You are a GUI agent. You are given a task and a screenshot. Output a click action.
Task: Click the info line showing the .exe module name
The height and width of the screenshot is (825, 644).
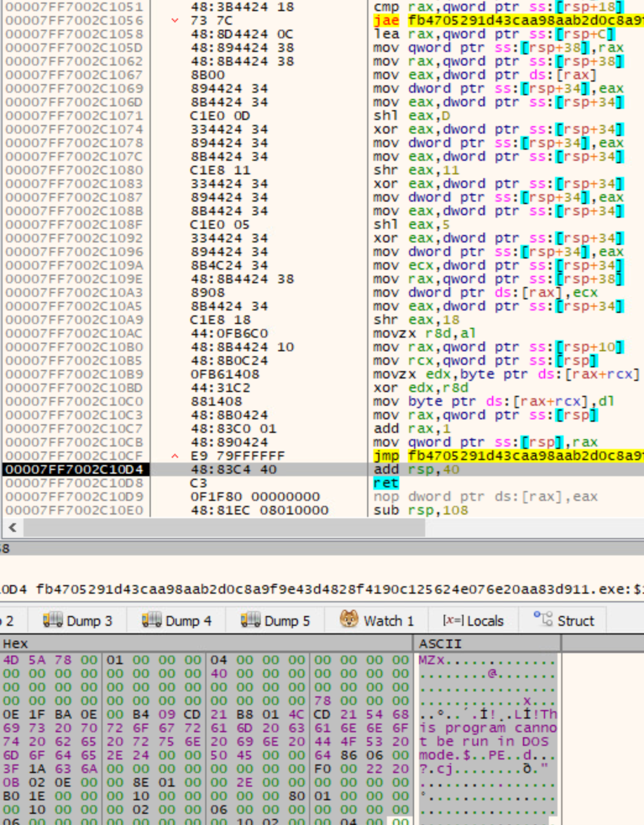(322, 589)
